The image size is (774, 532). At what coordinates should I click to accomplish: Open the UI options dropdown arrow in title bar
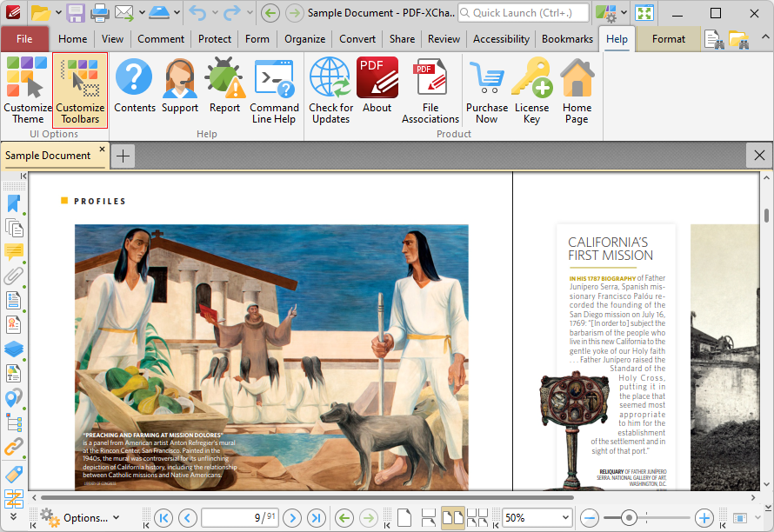pos(624,12)
